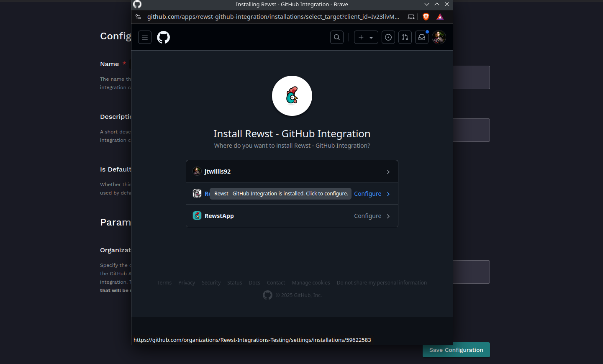Click the Rewst rooster app logo
Image resolution: width=603 pixels, height=364 pixels.
pos(292,96)
